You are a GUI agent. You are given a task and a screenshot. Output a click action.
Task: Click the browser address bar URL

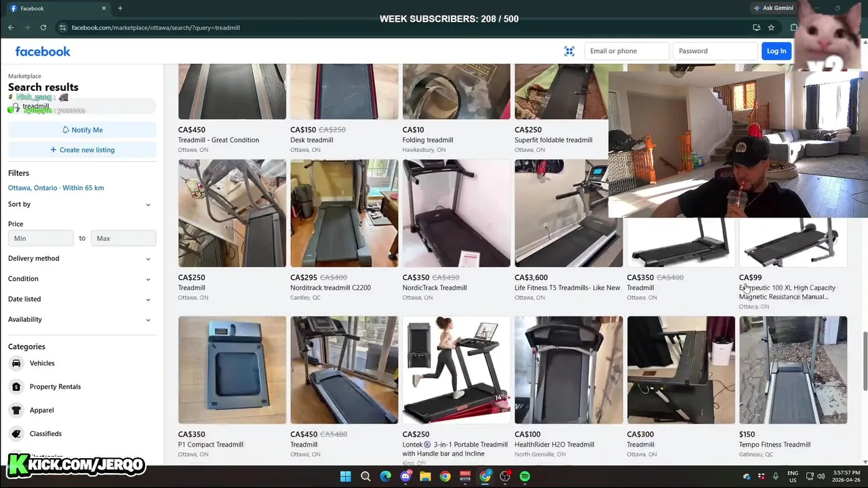(x=155, y=28)
